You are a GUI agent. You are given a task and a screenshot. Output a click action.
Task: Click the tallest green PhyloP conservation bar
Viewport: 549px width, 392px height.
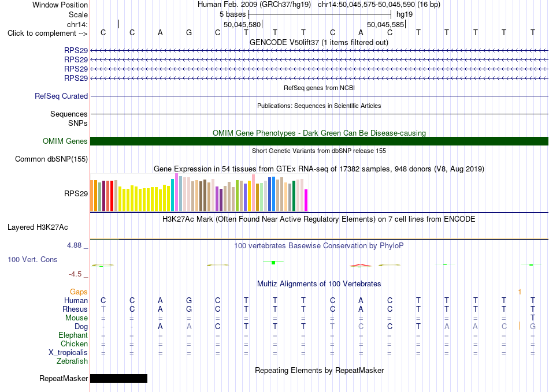tap(273, 262)
